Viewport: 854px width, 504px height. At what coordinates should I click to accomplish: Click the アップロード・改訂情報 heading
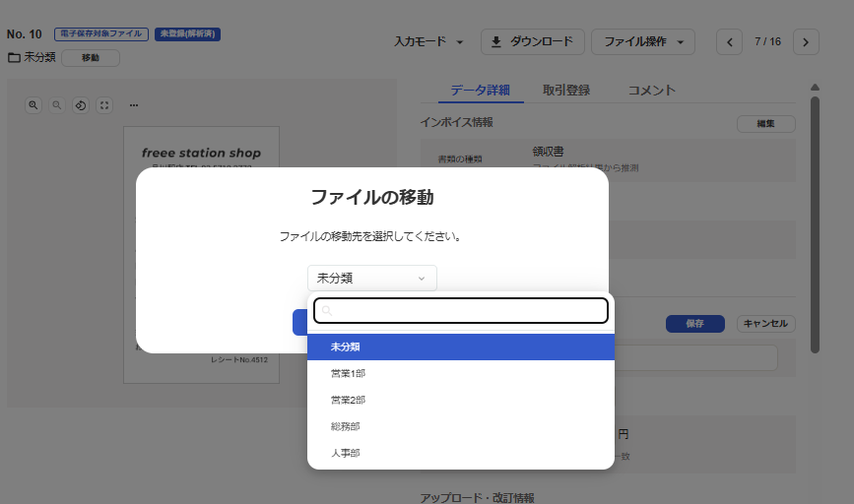click(x=477, y=497)
